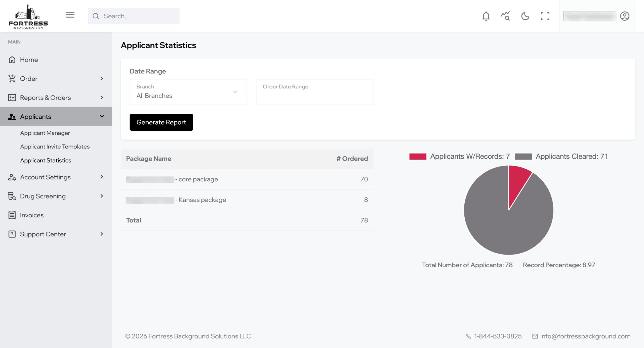Click the Drug Screening sidebar icon
The width and height of the screenshot is (644, 348).
coord(12,196)
